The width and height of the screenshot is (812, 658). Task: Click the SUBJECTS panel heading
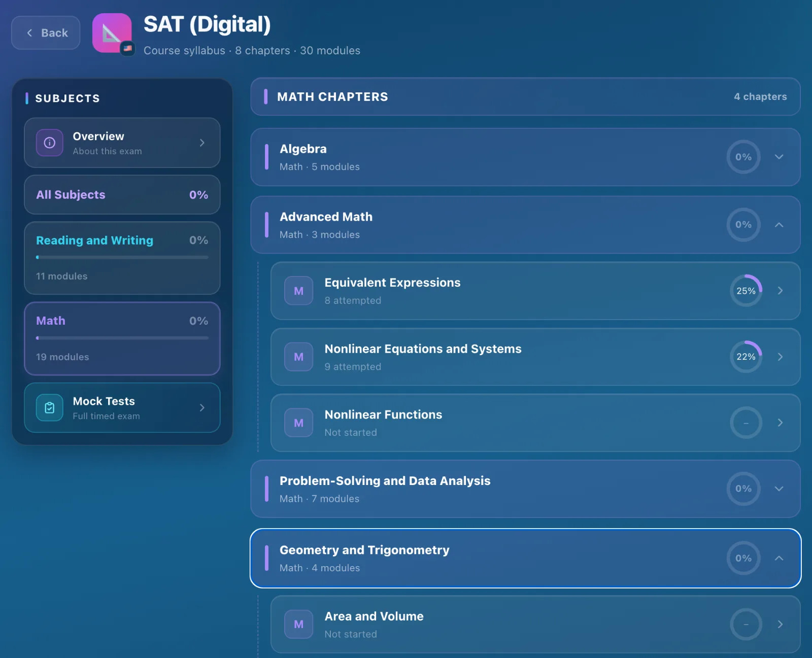(67, 98)
